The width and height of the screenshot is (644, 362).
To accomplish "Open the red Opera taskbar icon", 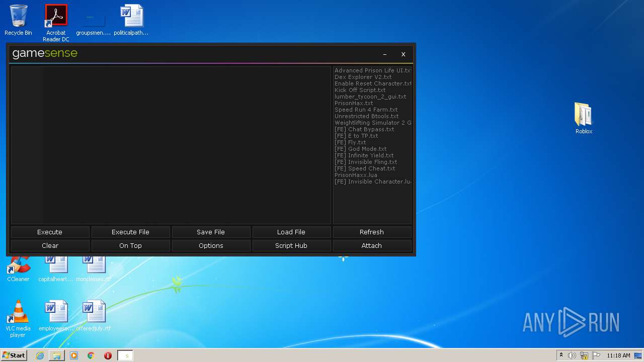I will [108, 355].
